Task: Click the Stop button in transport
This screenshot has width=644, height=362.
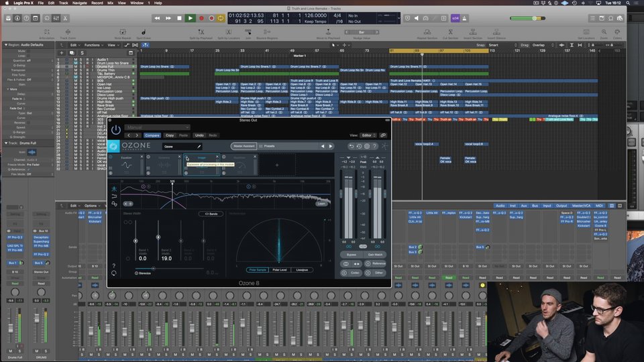Action: [179, 18]
